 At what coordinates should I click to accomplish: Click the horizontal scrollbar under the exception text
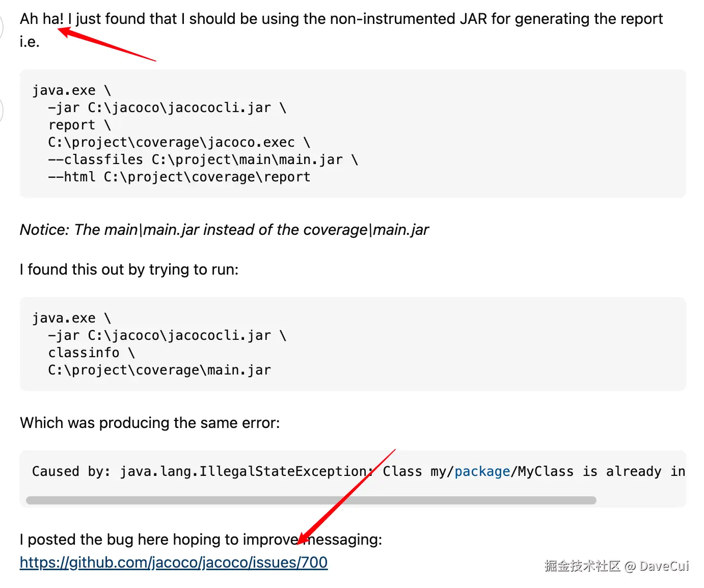(311, 500)
